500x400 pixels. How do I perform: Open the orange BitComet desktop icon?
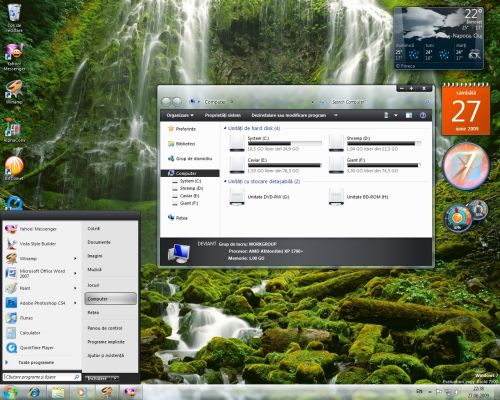[x=14, y=168]
